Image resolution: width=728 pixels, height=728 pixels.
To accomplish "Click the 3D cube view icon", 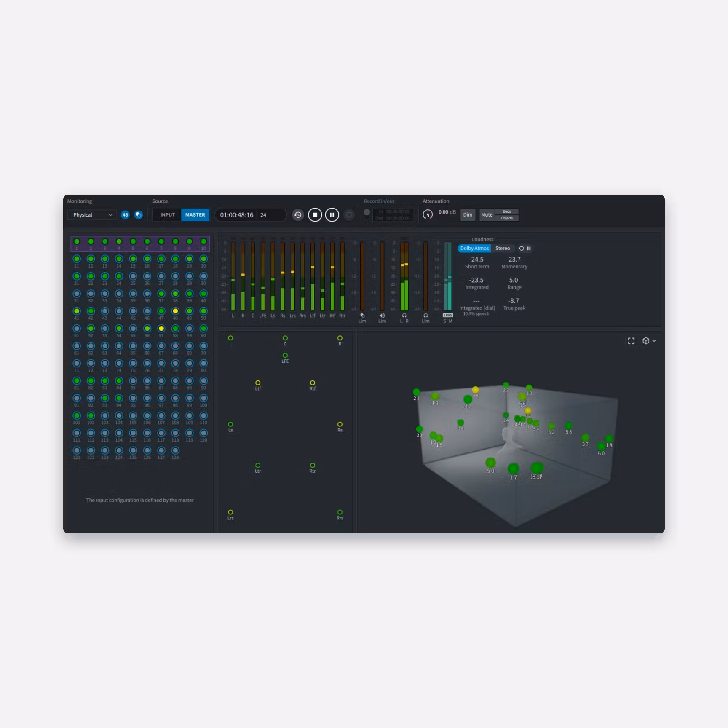I will pos(646,341).
